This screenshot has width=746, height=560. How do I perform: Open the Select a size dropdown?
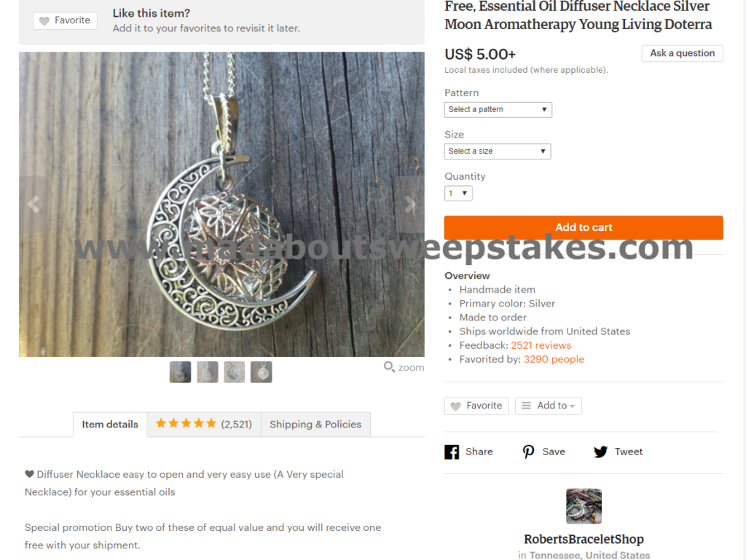tap(498, 151)
